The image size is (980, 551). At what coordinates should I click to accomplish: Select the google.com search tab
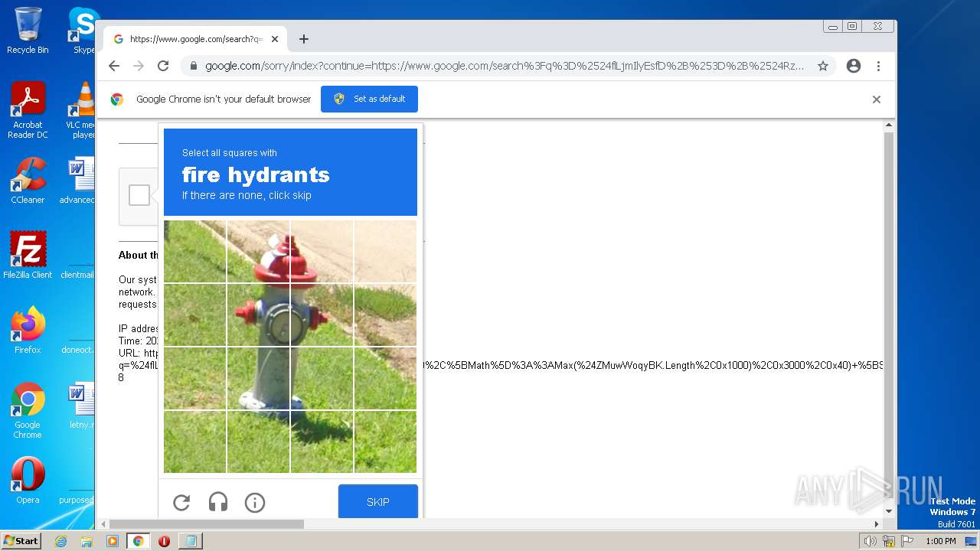tap(195, 39)
